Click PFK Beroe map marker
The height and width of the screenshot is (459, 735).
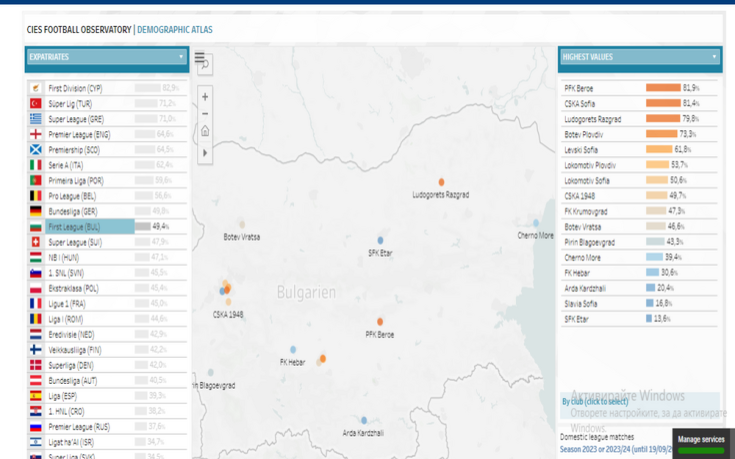[x=380, y=322]
